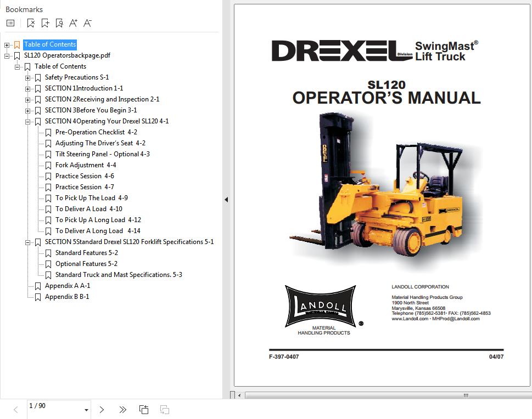The height and width of the screenshot is (419, 532).
Task: Click the F-397-0407 form number text
Action: (284, 356)
